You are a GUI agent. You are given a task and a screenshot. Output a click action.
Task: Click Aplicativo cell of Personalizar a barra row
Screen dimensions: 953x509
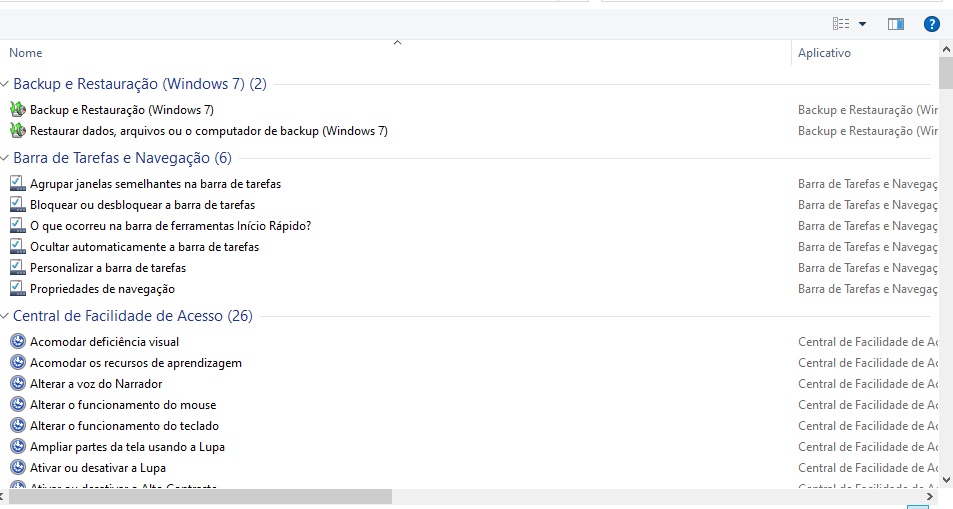coord(868,268)
